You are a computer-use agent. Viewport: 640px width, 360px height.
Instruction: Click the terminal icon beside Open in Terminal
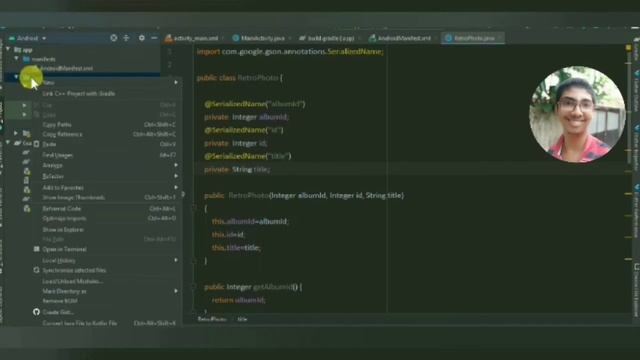[37, 249]
